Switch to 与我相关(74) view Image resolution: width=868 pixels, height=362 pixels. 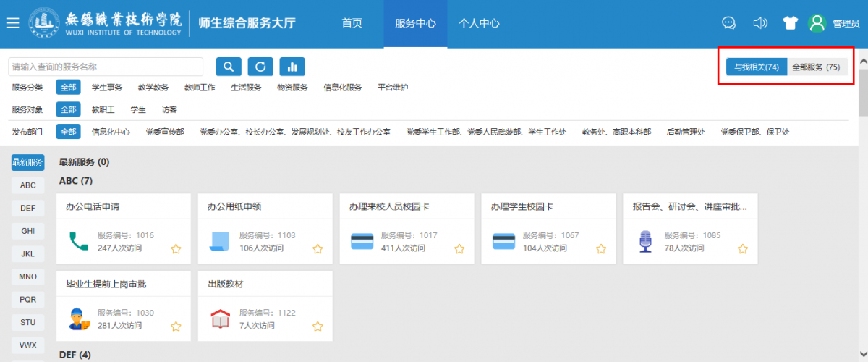(x=757, y=67)
